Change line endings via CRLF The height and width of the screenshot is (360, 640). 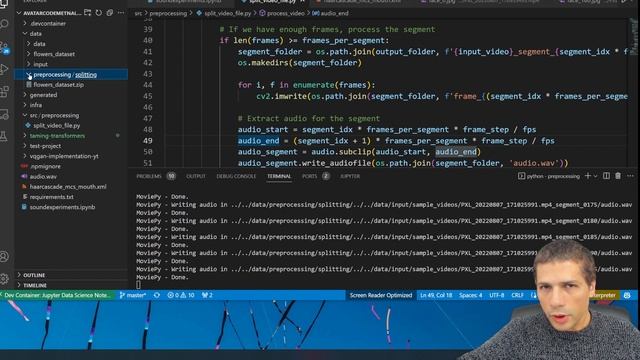pos(518,295)
